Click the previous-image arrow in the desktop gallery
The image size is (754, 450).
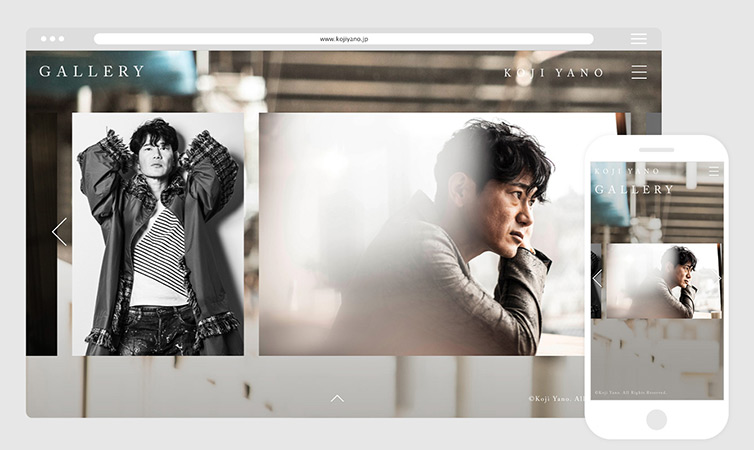[x=59, y=232]
